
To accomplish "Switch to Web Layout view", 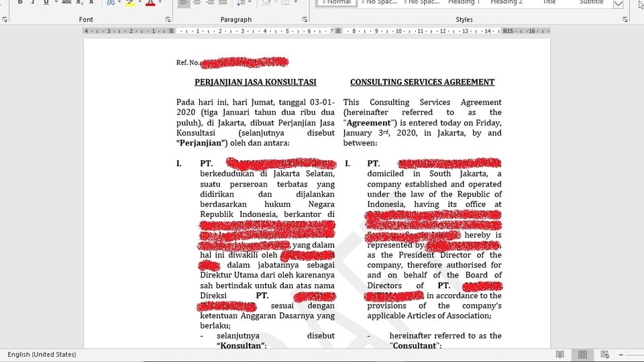I will 604,354.
